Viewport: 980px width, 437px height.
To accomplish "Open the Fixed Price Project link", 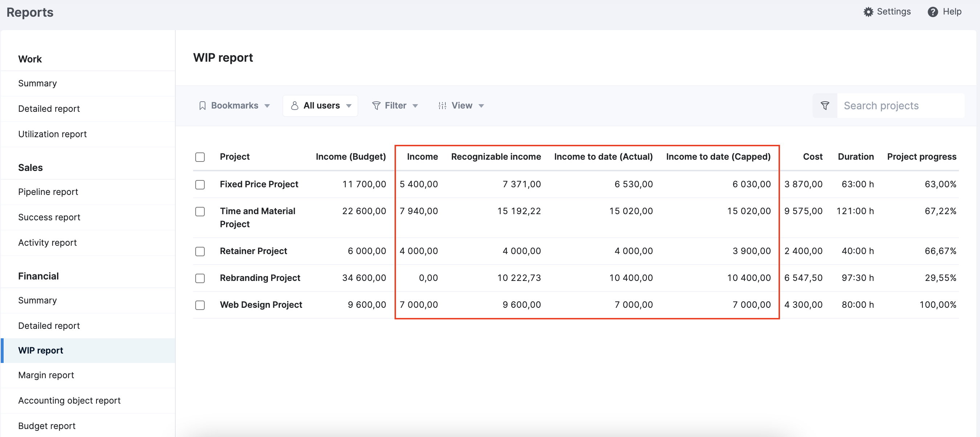I will [259, 184].
